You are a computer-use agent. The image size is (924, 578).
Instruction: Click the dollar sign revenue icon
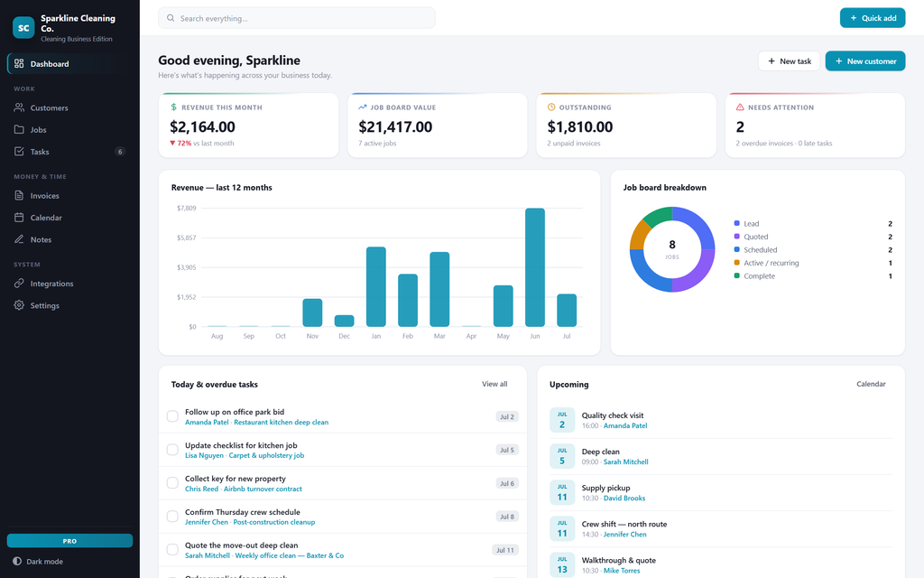click(174, 107)
